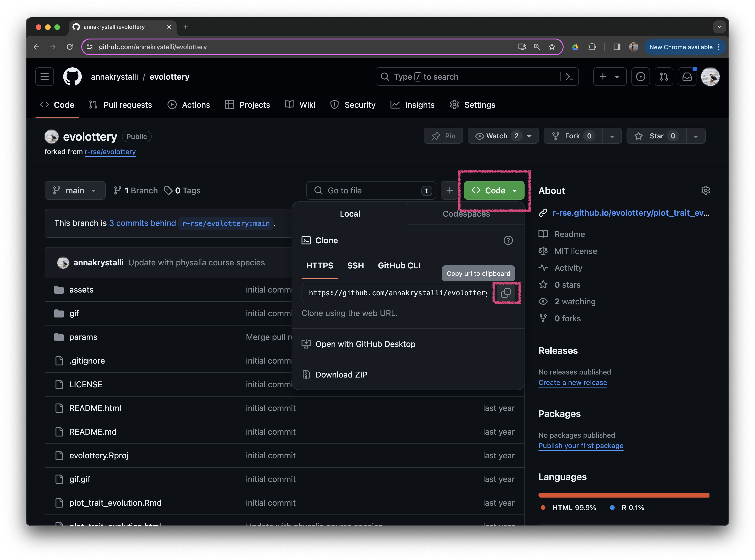Click the Pin repository button
This screenshot has height=560, width=755.
tap(443, 136)
